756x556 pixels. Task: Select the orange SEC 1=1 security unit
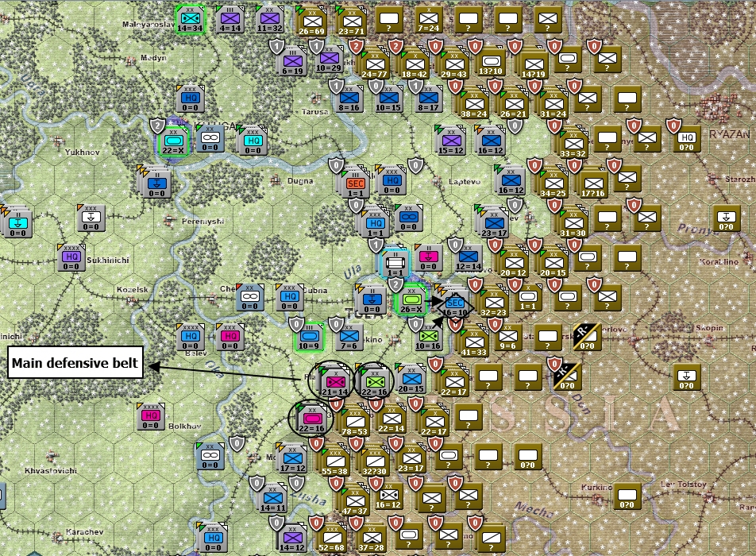[x=355, y=183]
